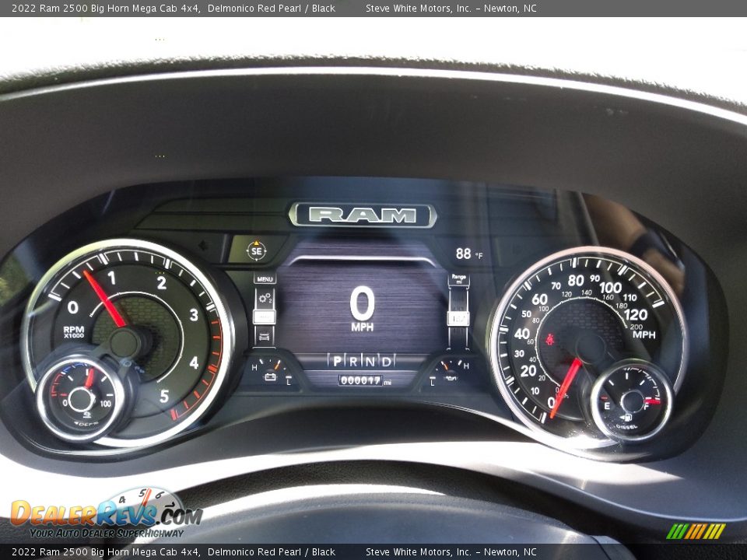The height and width of the screenshot is (560, 747).
Task: Select R in the gear indicator
Action: 353,361
